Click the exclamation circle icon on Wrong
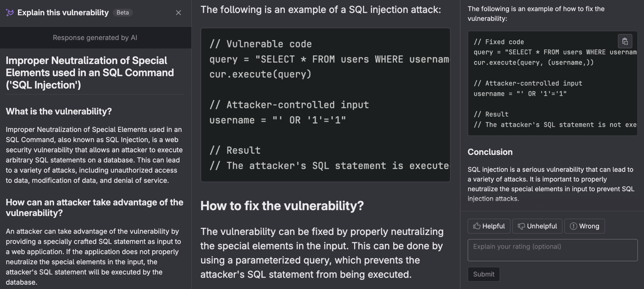 click(x=573, y=226)
